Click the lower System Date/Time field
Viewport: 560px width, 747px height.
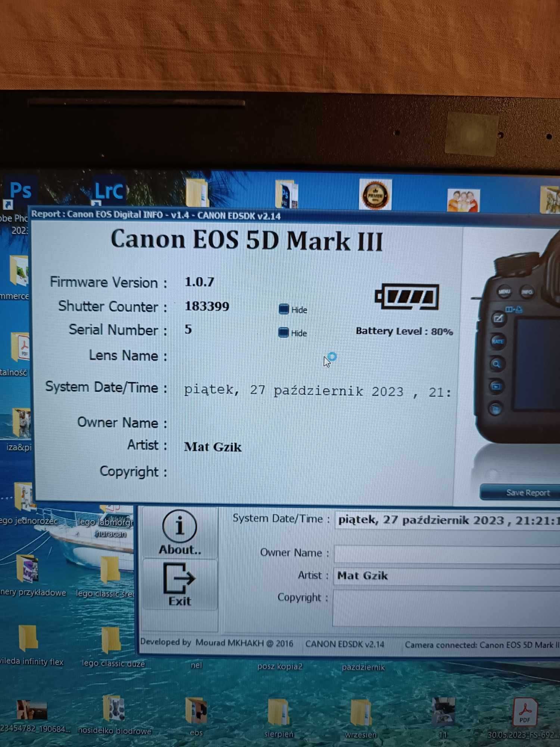click(x=447, y=521)
